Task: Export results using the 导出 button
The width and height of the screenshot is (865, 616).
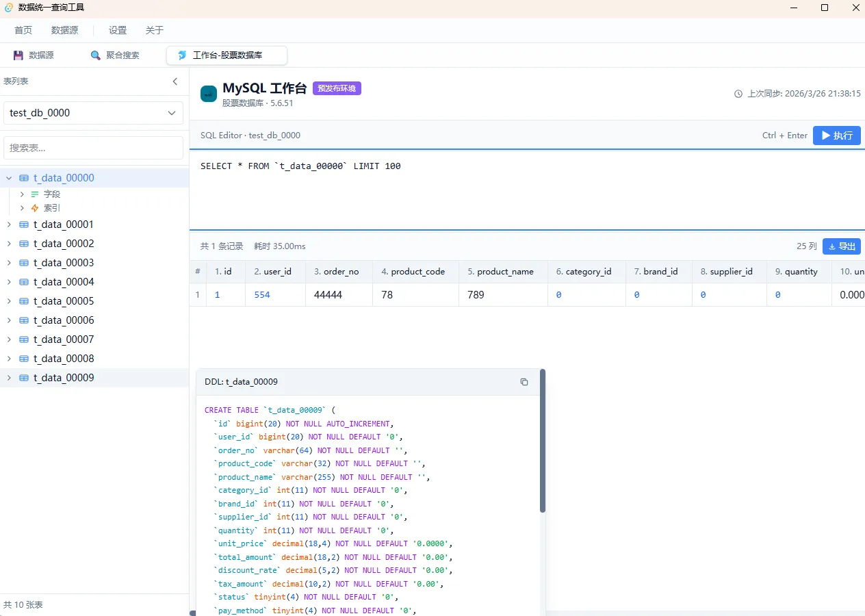Action: coord(842,246)
